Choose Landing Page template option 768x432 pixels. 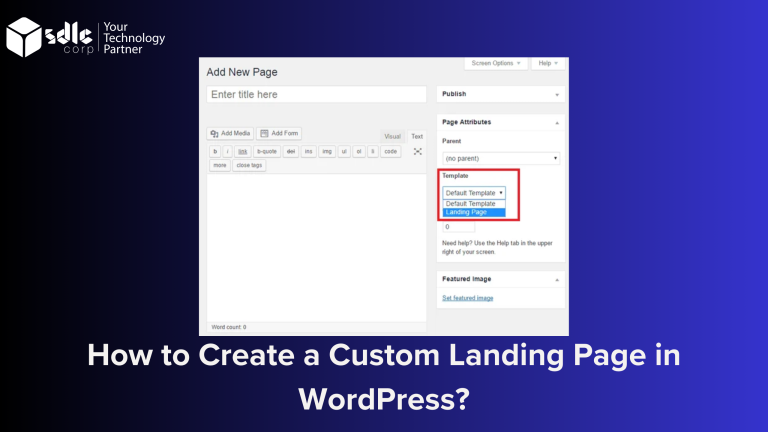[x=474, y=212]
